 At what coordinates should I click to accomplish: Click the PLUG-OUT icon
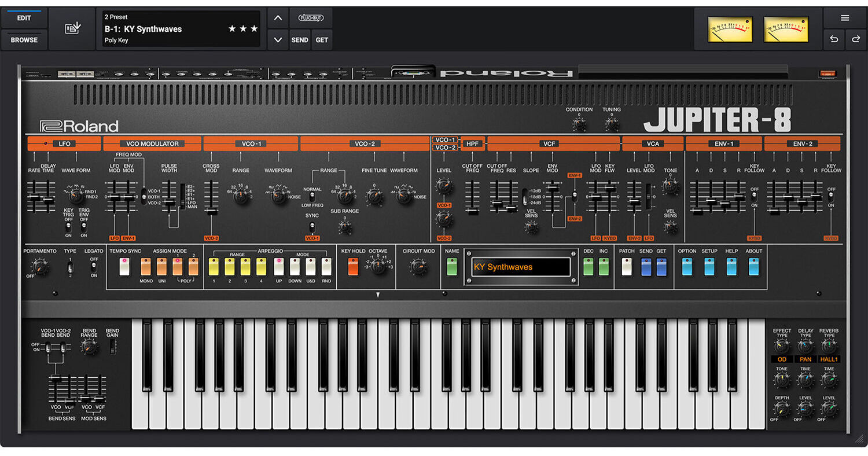(311, 18)
